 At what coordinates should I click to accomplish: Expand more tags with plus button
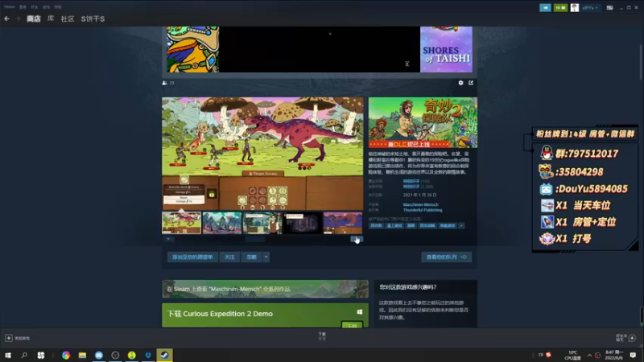tap(461, 226)
